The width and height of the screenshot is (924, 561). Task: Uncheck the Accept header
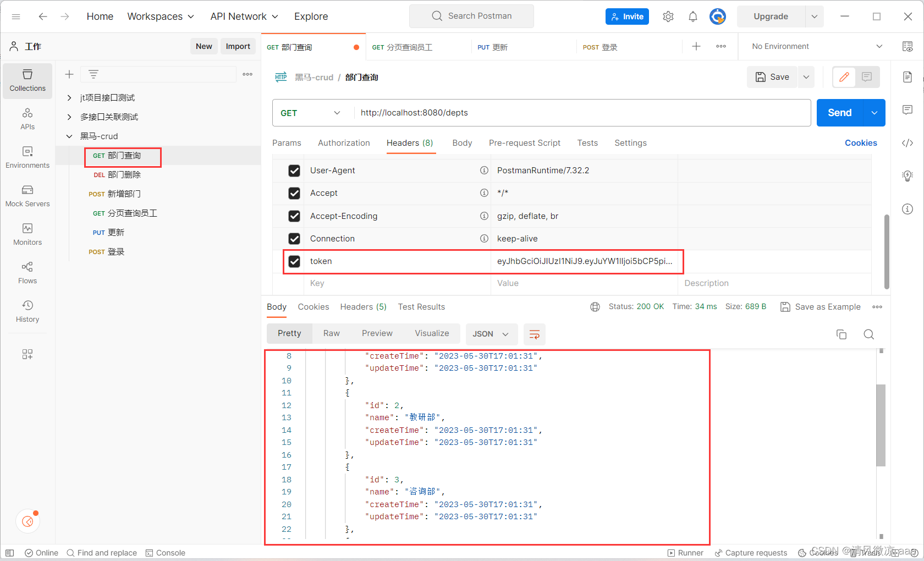click(x=294, y=193)
